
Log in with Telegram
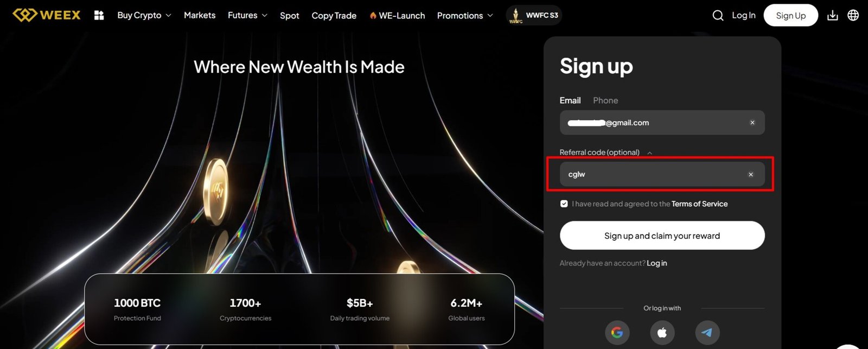tap(707, 332)
